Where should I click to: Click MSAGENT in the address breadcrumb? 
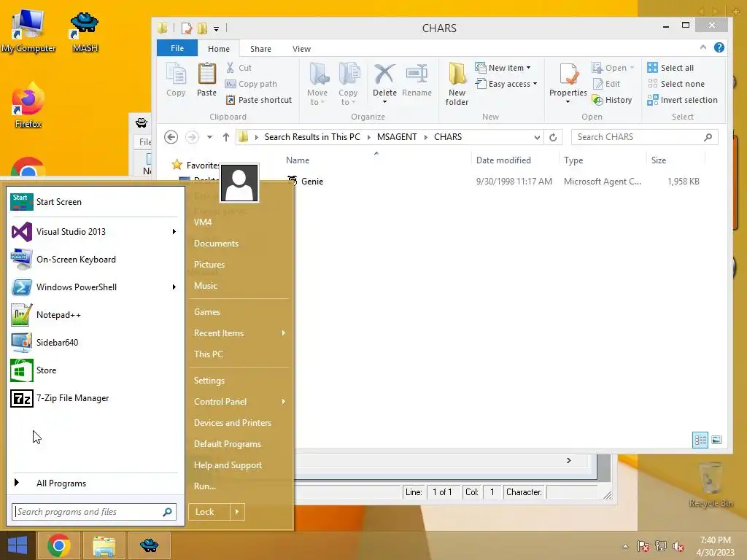click(x=397, y=137)
